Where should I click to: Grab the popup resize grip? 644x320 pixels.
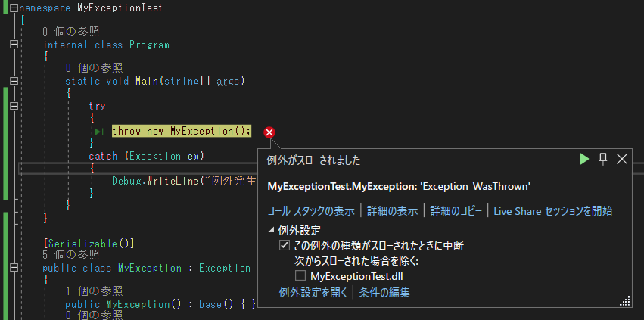[x=624, y=301]
